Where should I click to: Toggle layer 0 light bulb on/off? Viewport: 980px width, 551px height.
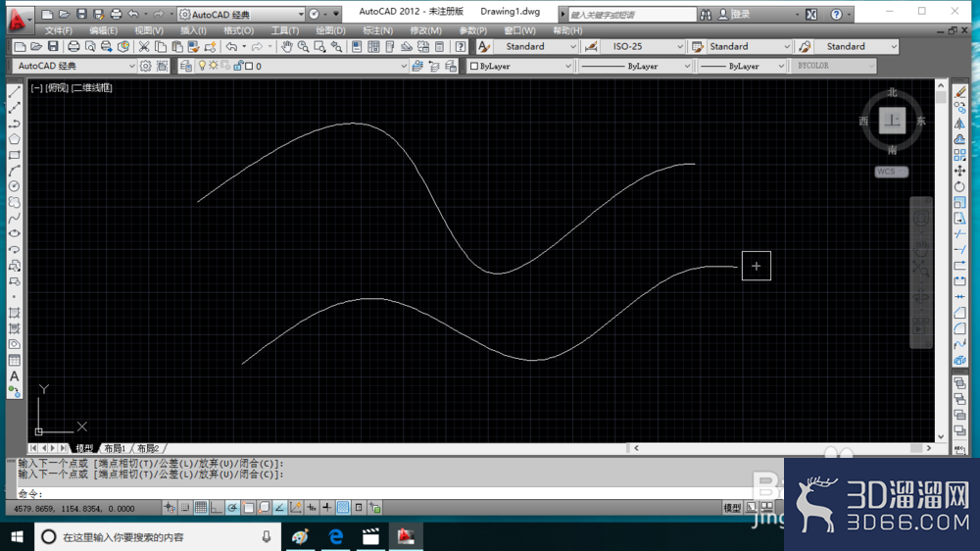[202, 66]
